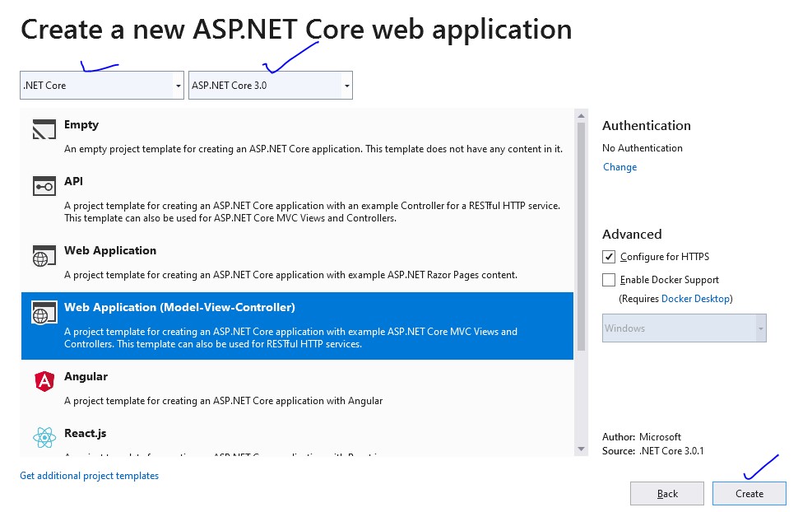Image resolution: width=812 pixels, height=512 pixels.
Task: Click the Empty template icon
Action: coord(44,131)
